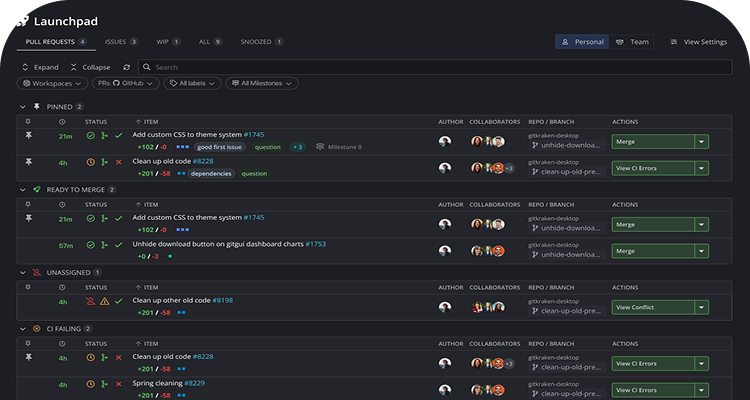The height and width of the screenshot is (400, 750).
Task: Open the All Milestones dropdown
Action: click(261, 84)
